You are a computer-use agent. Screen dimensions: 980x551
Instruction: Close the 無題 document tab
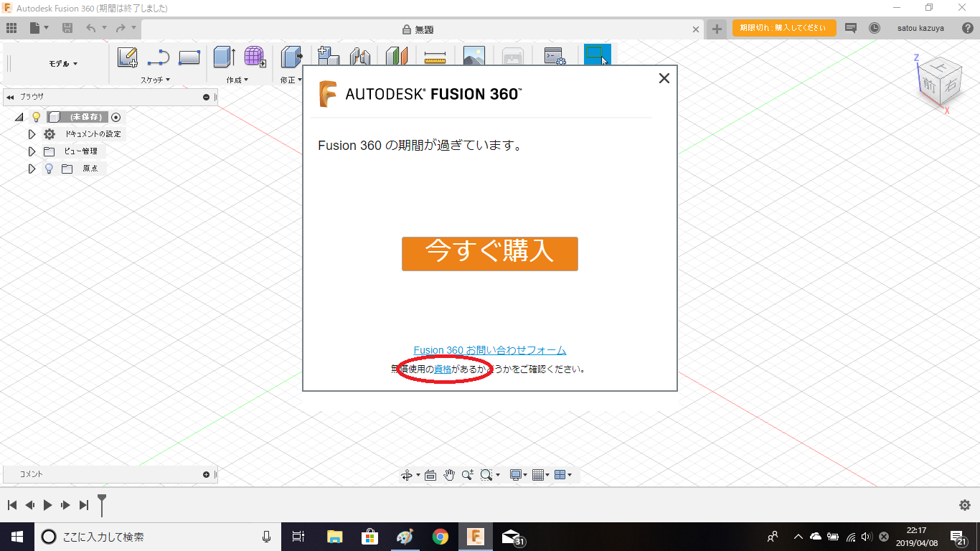coord(695,29)
